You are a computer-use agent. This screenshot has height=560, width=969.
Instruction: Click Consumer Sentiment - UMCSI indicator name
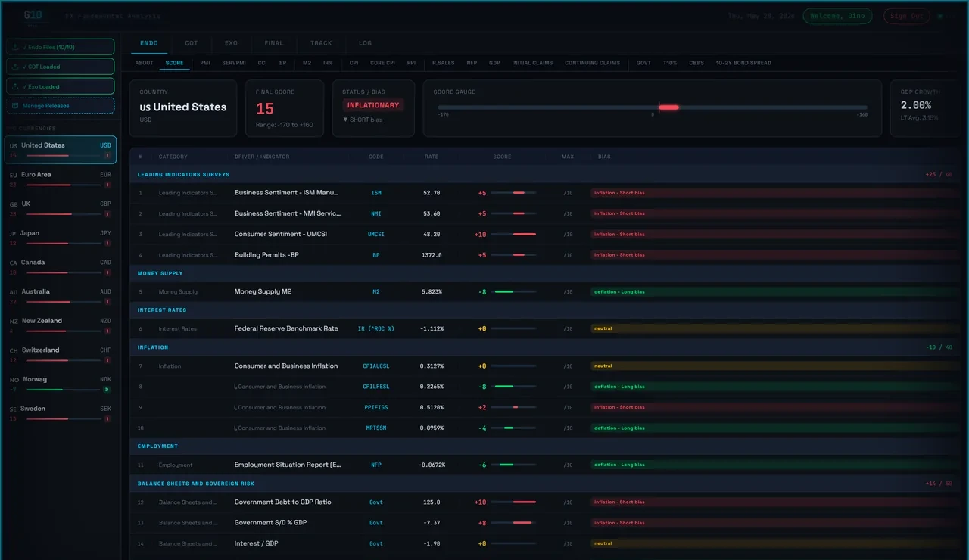tap(281, 234)
